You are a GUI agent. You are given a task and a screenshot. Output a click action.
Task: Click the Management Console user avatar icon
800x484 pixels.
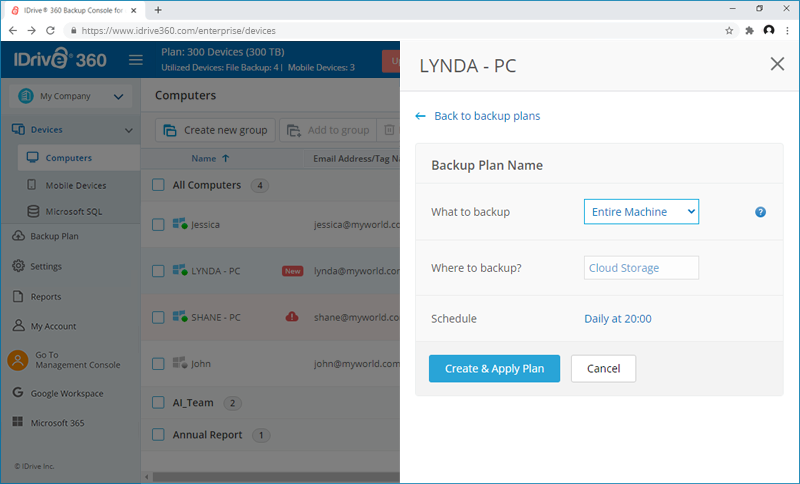click(x=18, y=360)
